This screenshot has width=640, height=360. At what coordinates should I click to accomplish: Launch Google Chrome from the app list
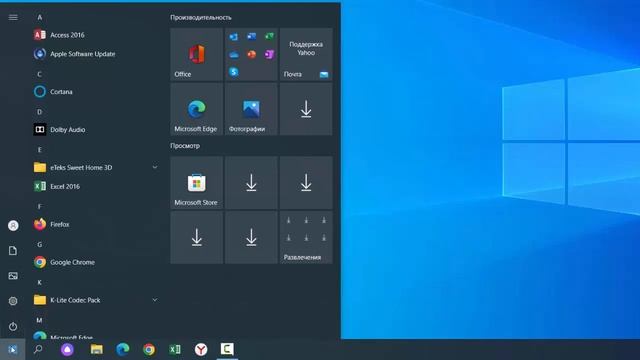pos(96,262)
